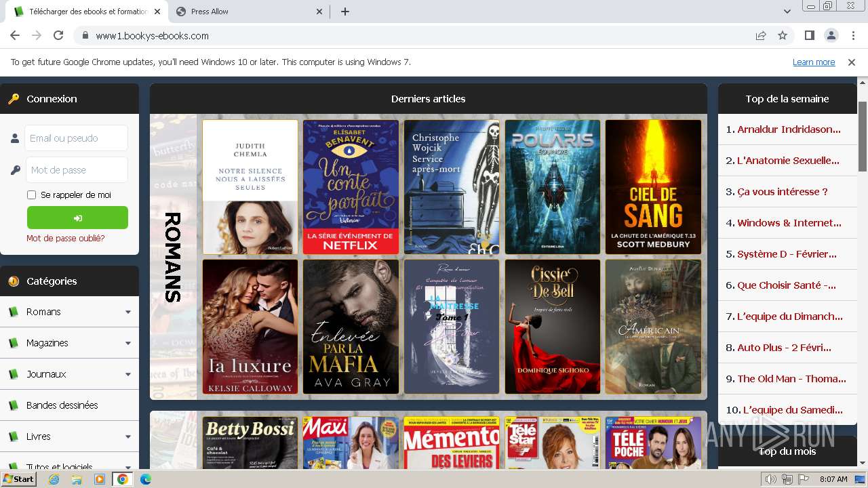Open 'Arnaldur Indridason...' top link

(789, 129)
